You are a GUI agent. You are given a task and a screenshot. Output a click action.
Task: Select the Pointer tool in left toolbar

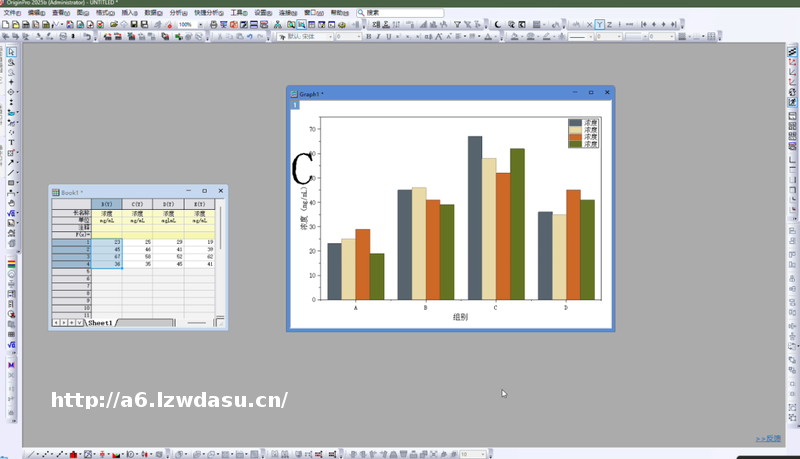point(11,51)
